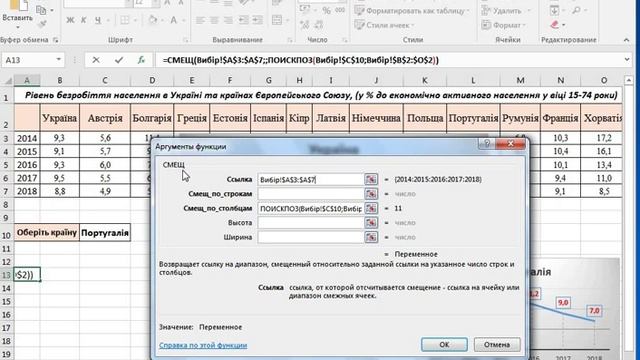640x360 pixels.
Task: Click the fx insert function icon
Action: [141, 60]
